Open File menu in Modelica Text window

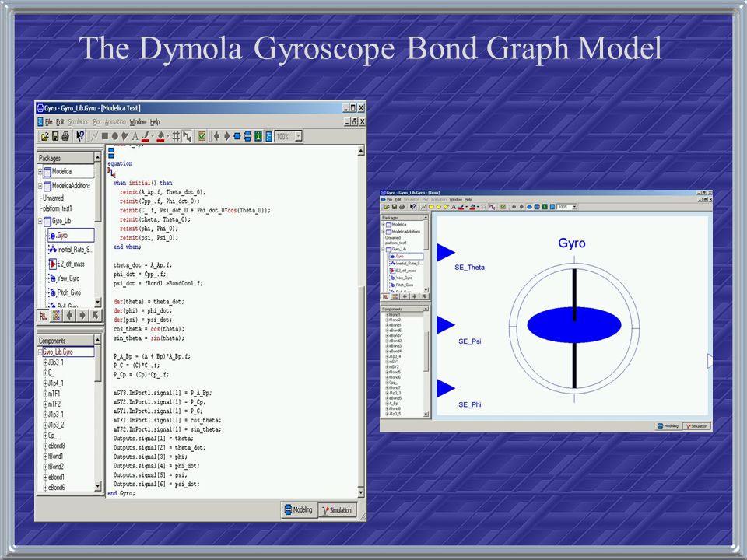(x=48, y=122)
